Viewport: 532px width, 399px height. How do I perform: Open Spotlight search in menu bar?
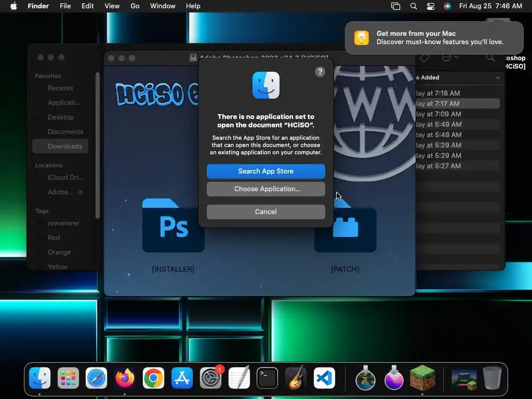pos(413,6)
